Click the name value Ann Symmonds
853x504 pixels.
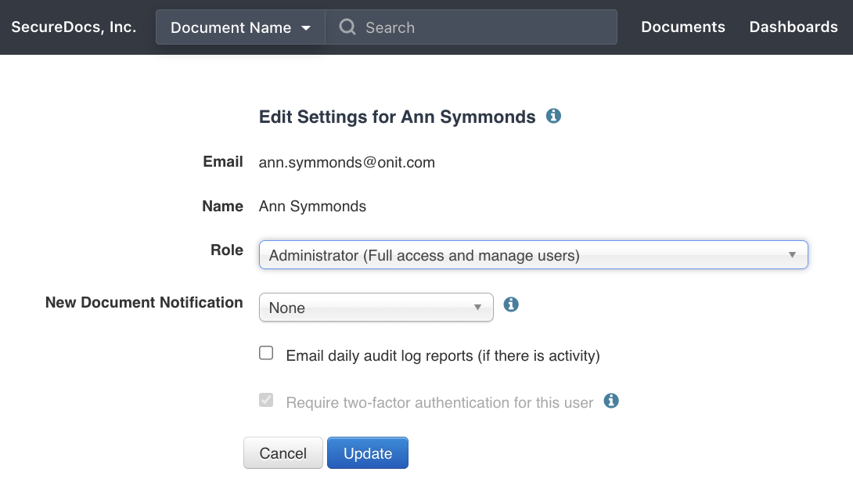tap(312, 207)
